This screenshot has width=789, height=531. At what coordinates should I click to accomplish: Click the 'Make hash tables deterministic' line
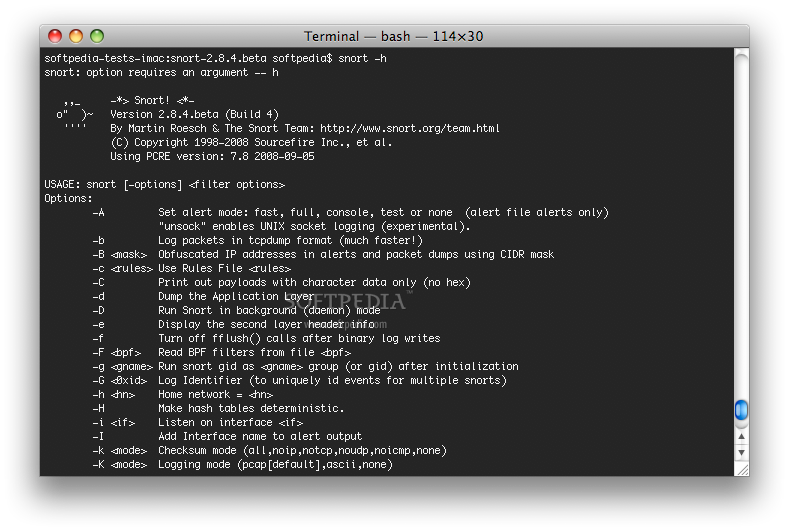[251, 408]
